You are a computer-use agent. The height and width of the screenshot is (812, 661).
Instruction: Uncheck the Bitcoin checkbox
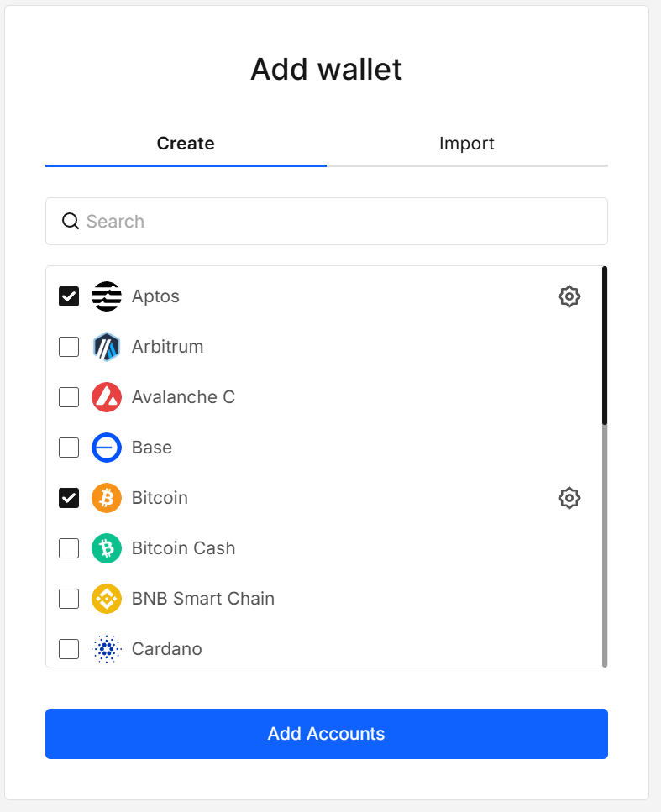pyautogui.click(x=68, y=498)
